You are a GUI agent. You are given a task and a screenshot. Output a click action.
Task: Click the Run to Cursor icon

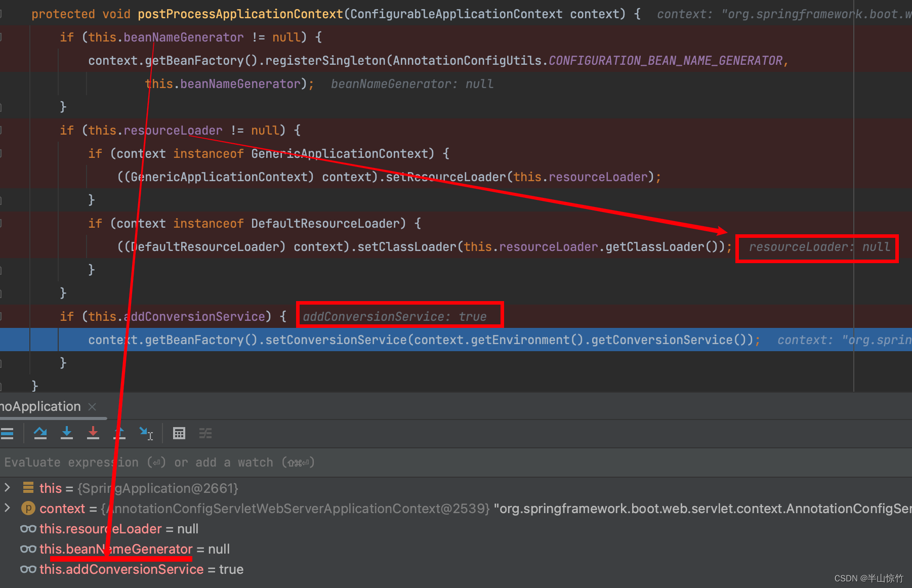[x=146, y=433]
